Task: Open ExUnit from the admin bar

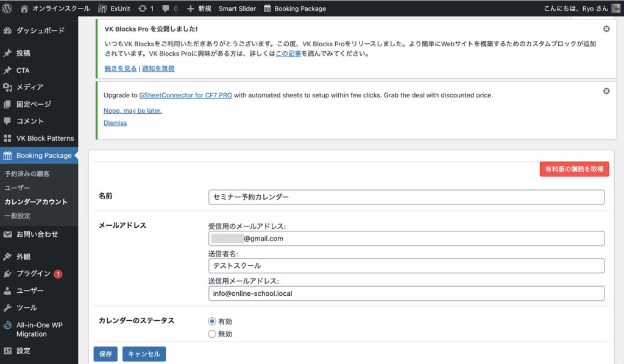Action: 113,9
